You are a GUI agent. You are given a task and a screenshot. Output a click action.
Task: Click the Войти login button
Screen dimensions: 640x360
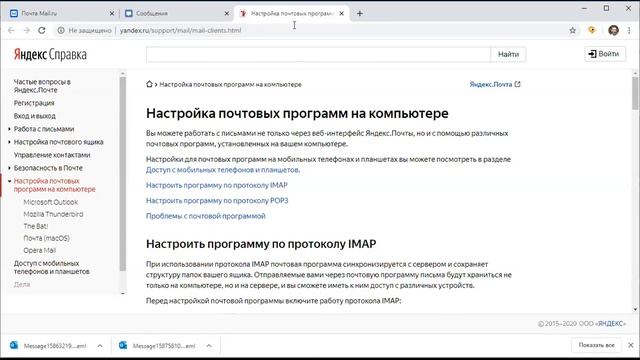point(604,54)
